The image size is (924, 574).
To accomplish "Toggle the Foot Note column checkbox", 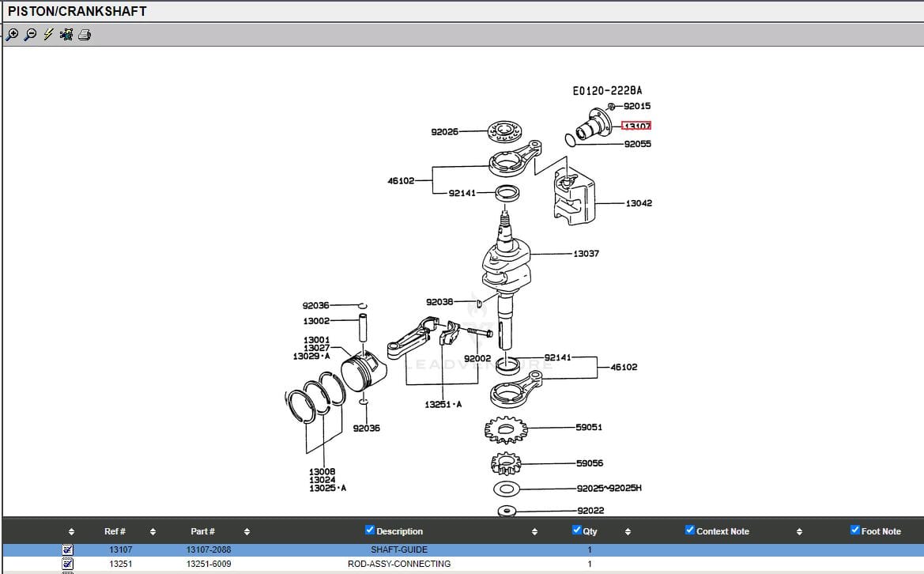I will (x=855, y=531).
